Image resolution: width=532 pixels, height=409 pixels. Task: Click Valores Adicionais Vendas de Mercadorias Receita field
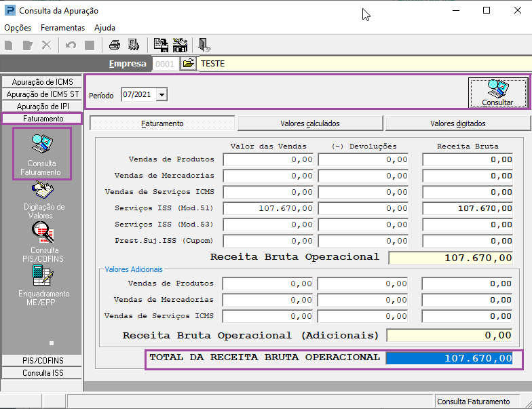click(467, 300)
